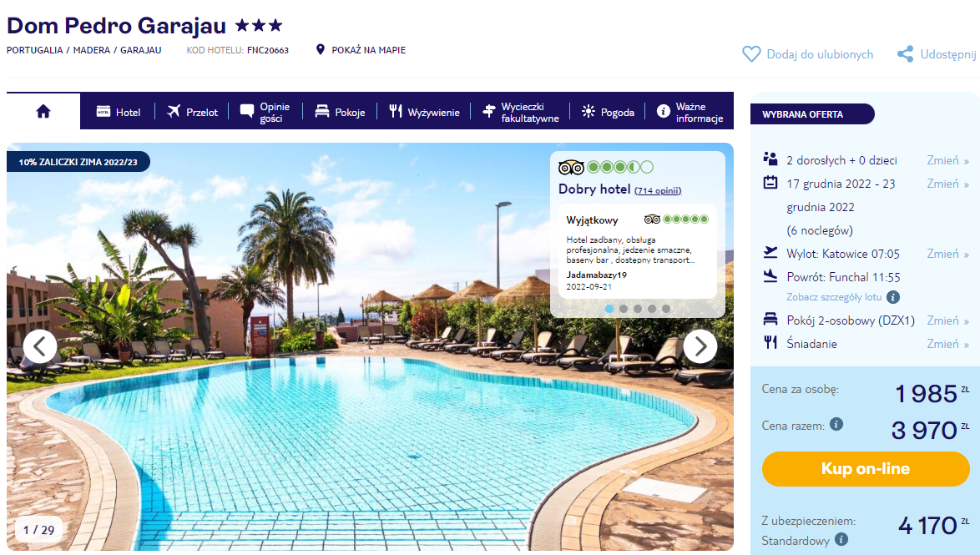Select the third review carousel dot
This screenshot has height=555, width=980.
(638, 309)
